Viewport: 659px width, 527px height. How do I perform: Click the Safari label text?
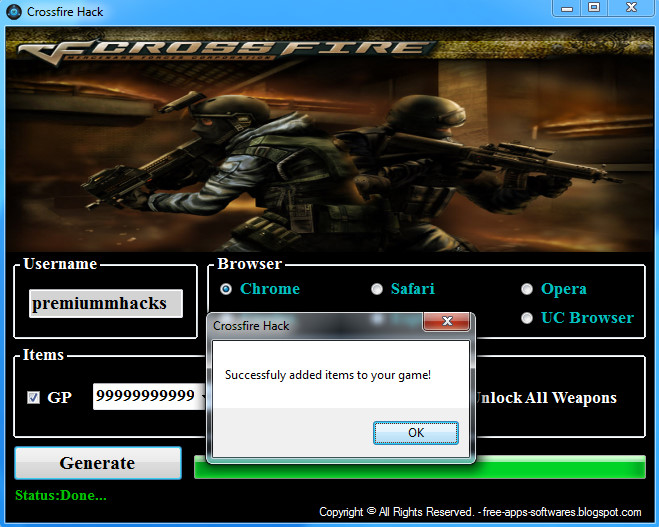coord(413,289)
